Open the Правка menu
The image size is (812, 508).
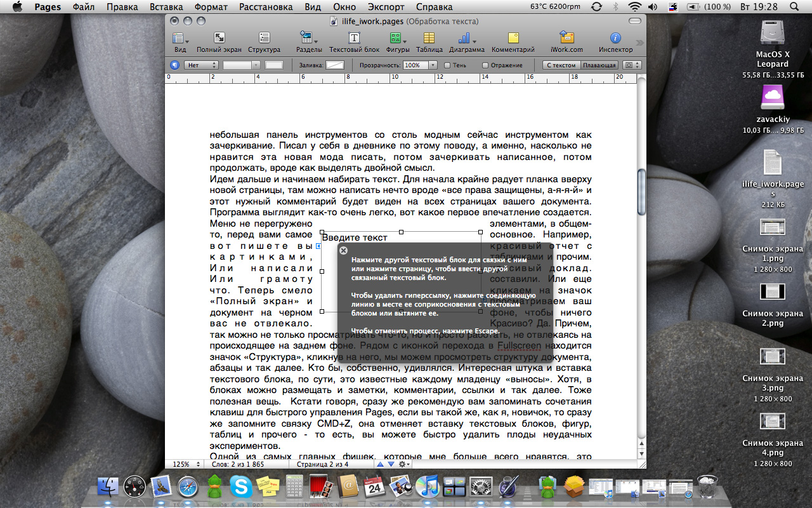point(122,7)
